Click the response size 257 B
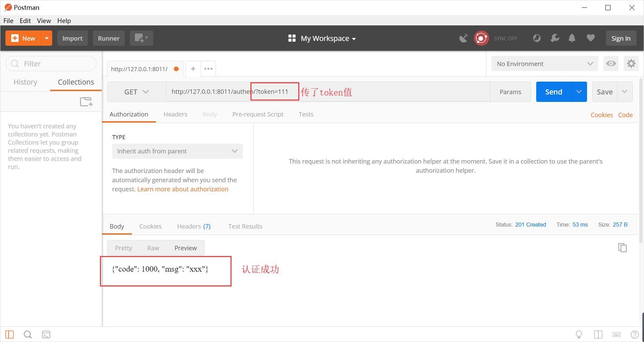The width and height of the screenshot is (644, 342). pos(620,225)
